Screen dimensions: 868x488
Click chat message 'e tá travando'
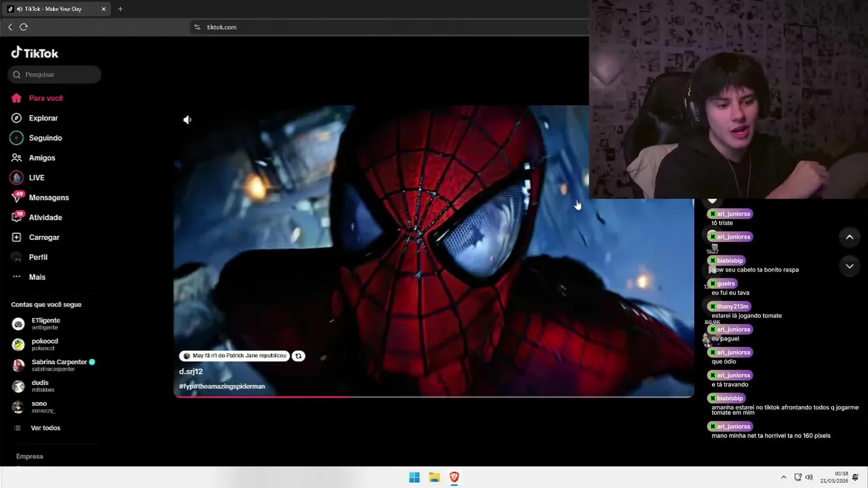click(x=730, y=385)
